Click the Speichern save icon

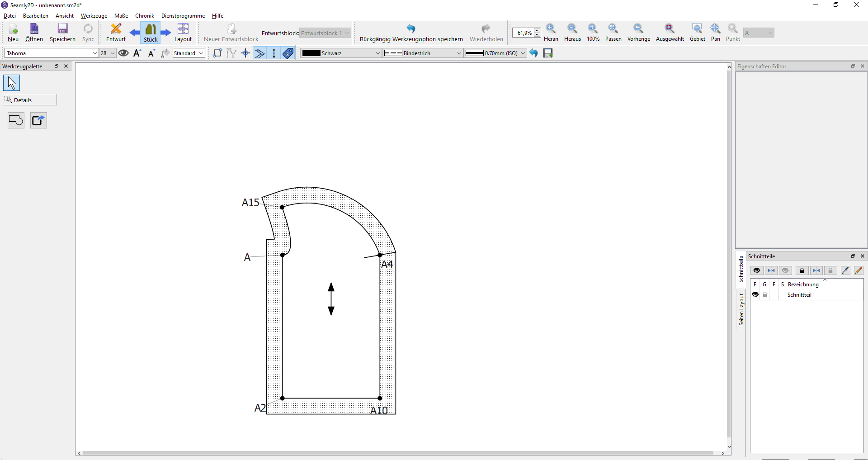tap(62, 33)
